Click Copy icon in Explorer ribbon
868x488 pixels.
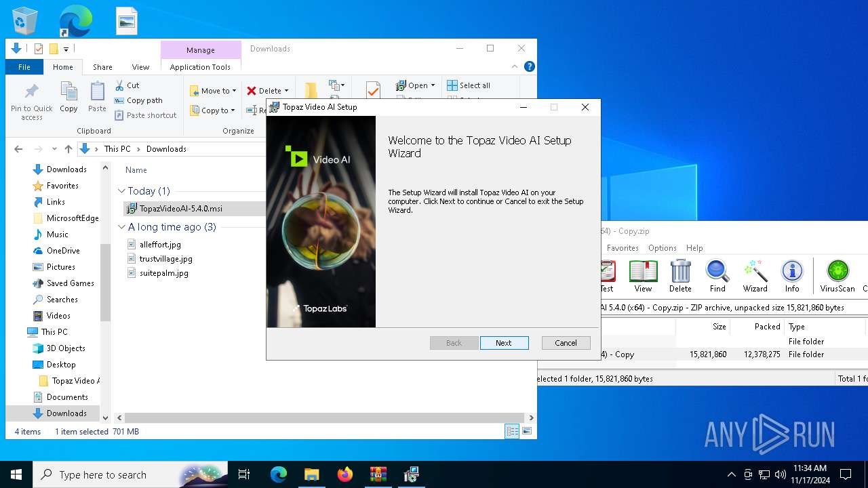[x=68, y=97]
